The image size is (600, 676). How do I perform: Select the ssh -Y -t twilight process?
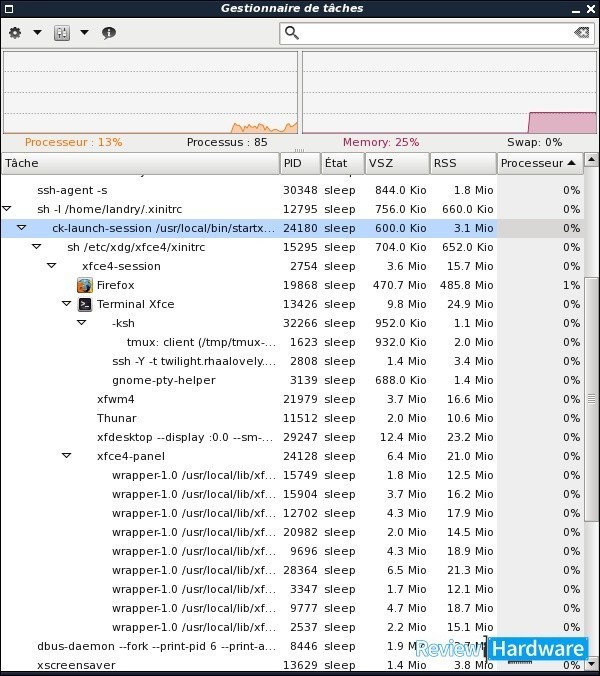tap(292, 361)
